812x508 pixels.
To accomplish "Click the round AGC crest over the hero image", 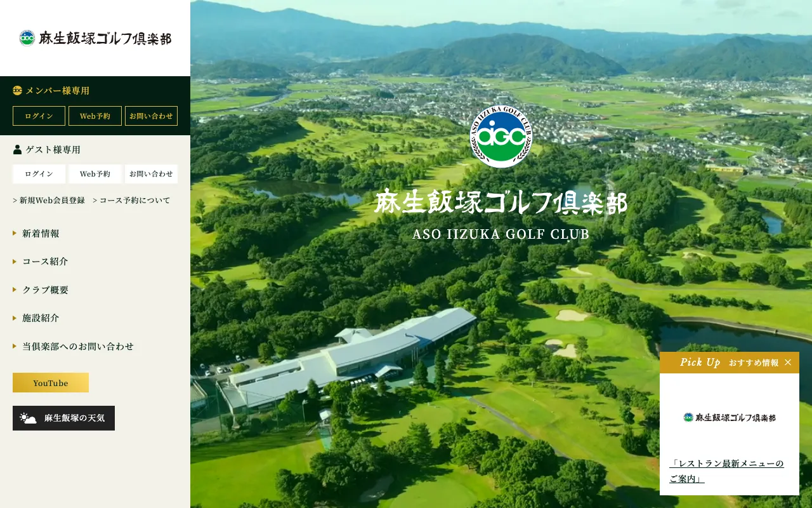I will tap(501, 137).
